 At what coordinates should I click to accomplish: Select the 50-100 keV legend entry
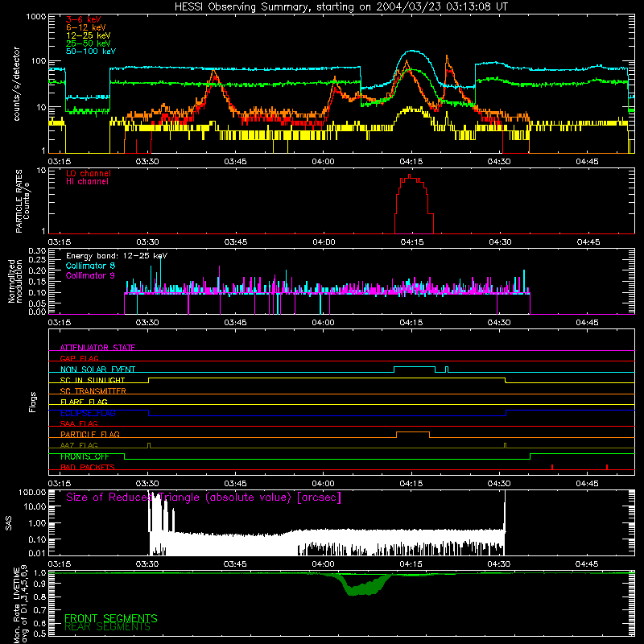point(91,52)
